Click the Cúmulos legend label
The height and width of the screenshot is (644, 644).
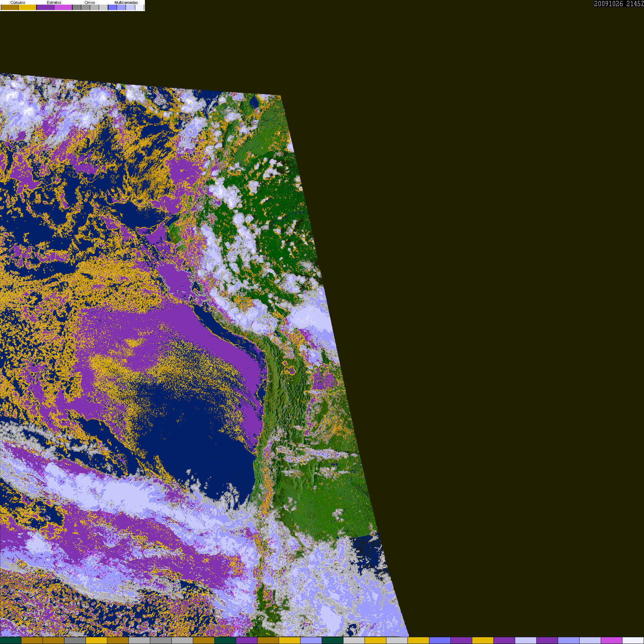point(18,3)
